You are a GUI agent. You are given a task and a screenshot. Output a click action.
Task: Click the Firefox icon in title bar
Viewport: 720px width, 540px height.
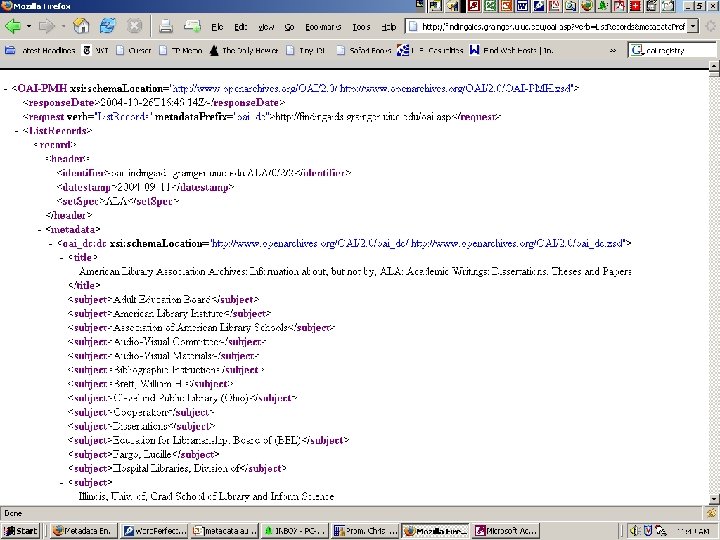coord(7,6)
